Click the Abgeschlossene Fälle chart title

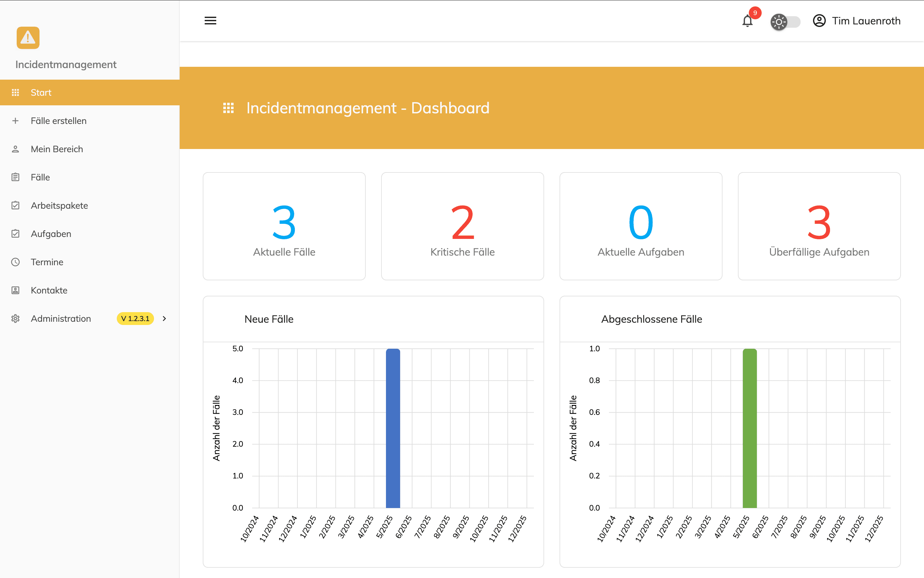click(651, 319)
